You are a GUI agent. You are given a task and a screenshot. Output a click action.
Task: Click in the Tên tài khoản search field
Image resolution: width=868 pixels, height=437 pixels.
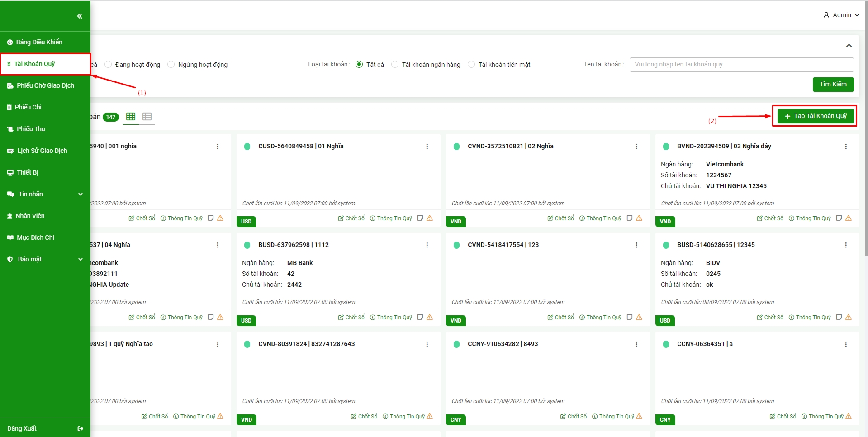[x=741, y=65]
